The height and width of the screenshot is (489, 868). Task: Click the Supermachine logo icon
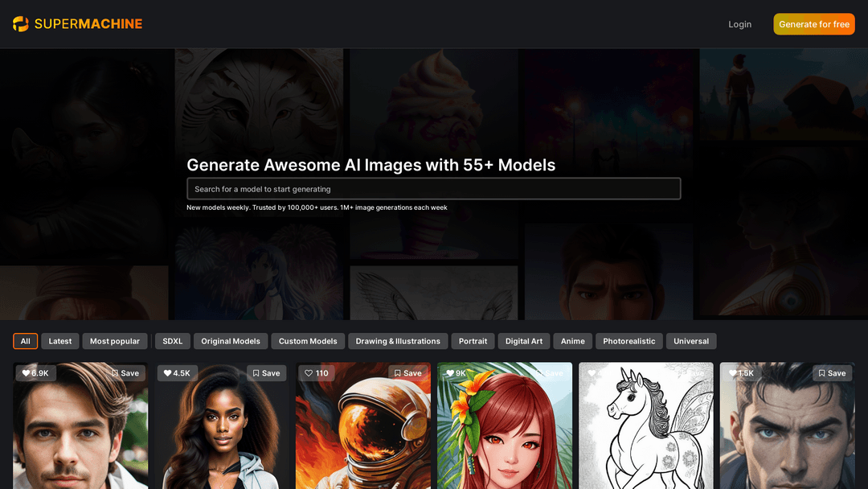[x=20, y=24]
